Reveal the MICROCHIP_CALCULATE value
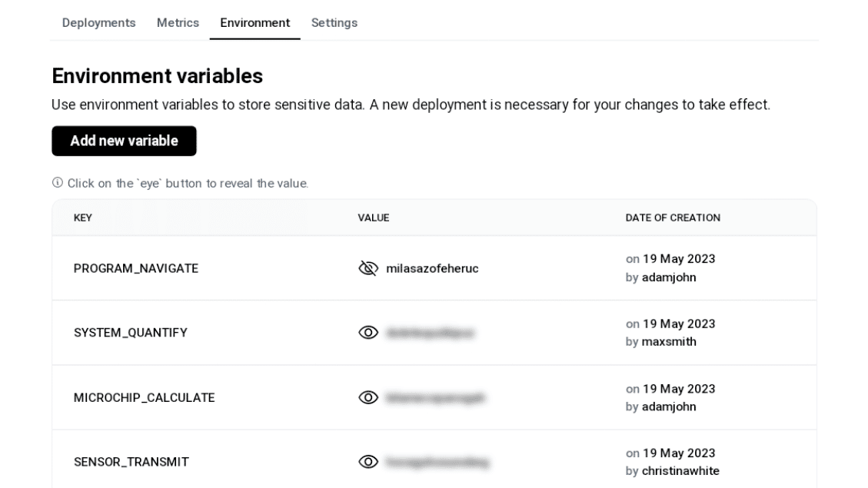The width and height of the screenshot is (868, 488). point(368,397)
